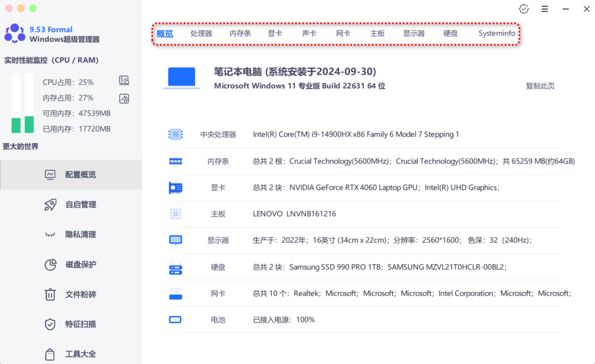Open 配置概览 in the sidebar
The width and height of the screenshot is (595, 364).
coord(71,175)
